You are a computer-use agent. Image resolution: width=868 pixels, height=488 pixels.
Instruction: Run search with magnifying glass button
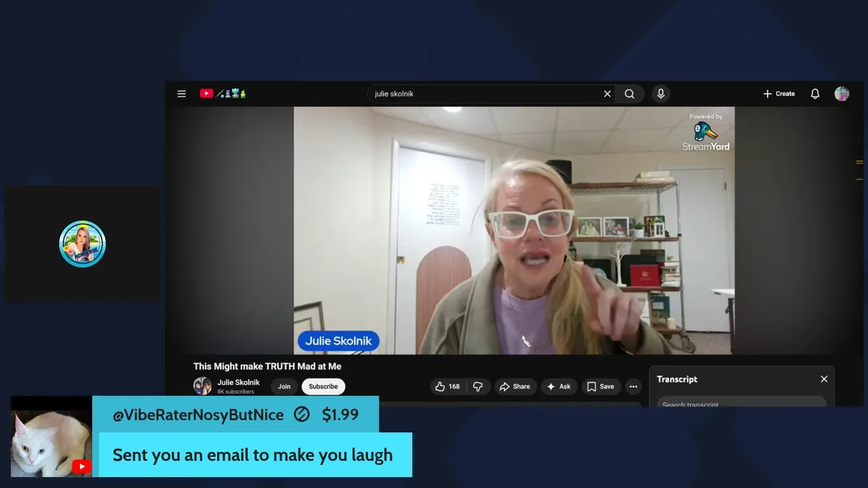pyautogui.click(x=629, y=94)
